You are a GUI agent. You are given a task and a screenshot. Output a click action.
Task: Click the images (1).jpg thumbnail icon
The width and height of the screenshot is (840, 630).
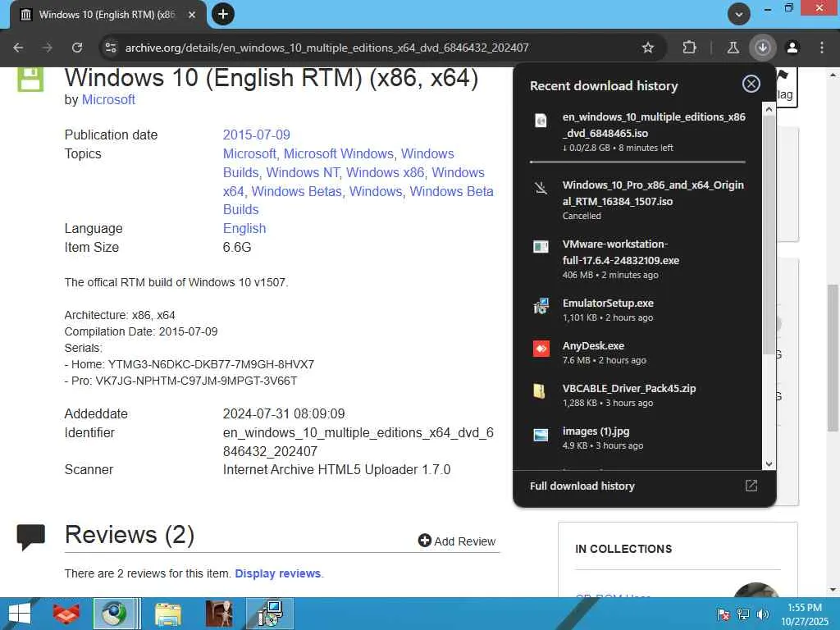point(541,435)
